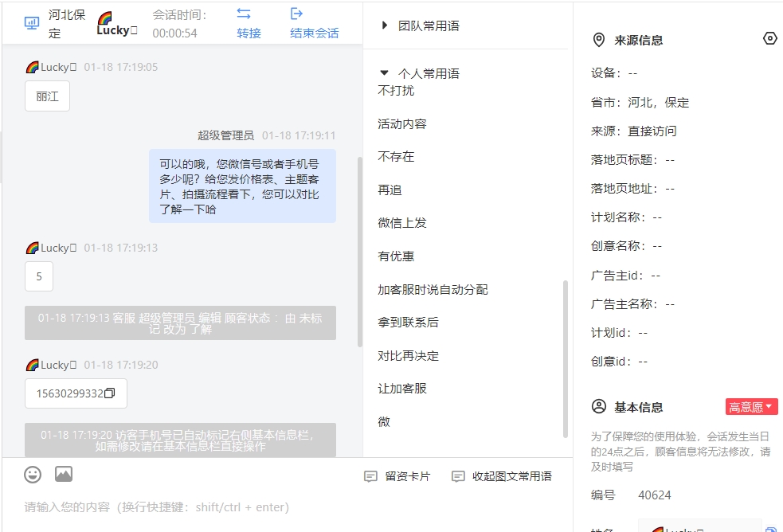
Task: Select the 不存在 quick phrase
Action: (396, 157)
